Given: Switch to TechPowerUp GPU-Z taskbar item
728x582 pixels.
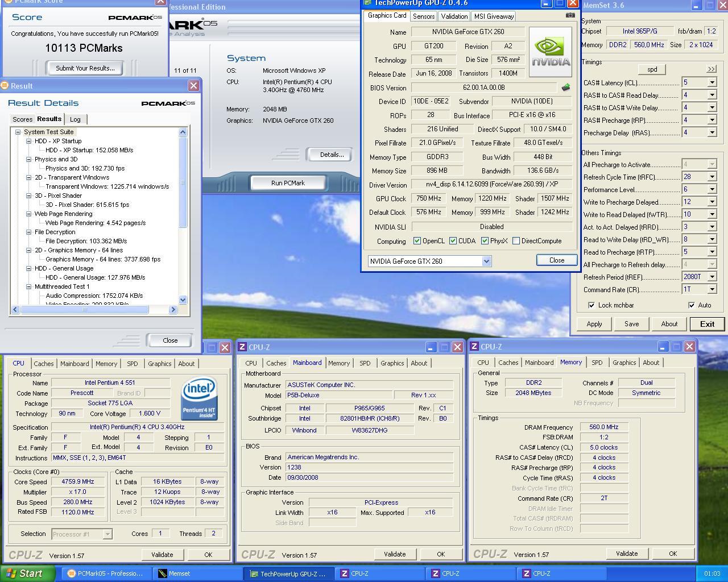Looking at the screenshot, I should coord(289,573).
